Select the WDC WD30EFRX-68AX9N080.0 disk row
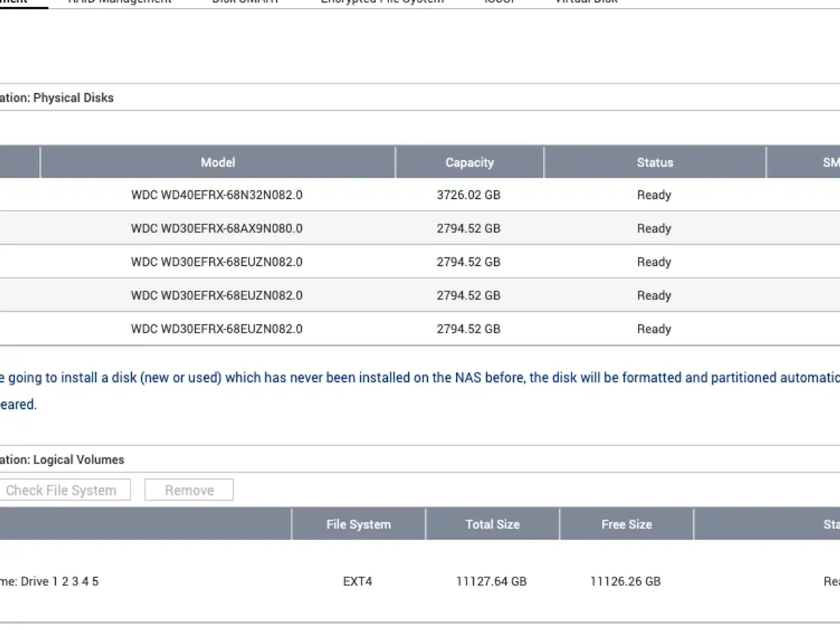 (x=217, y=228)
